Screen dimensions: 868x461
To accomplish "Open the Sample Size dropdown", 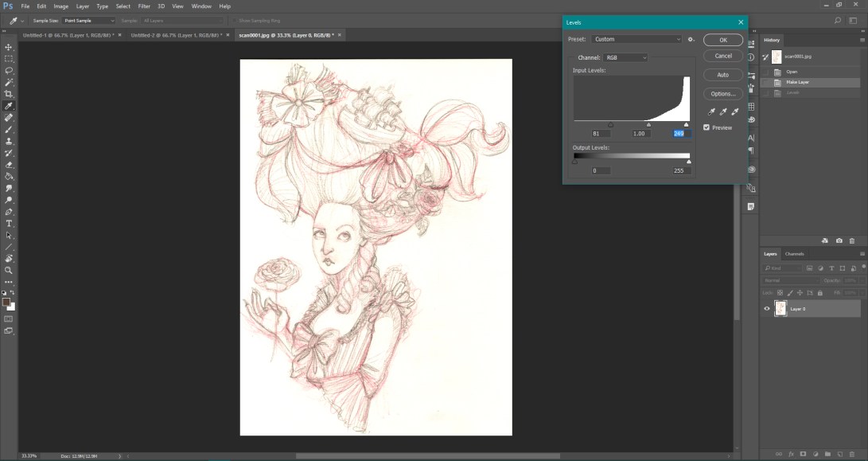I will [x=88, y=21].
